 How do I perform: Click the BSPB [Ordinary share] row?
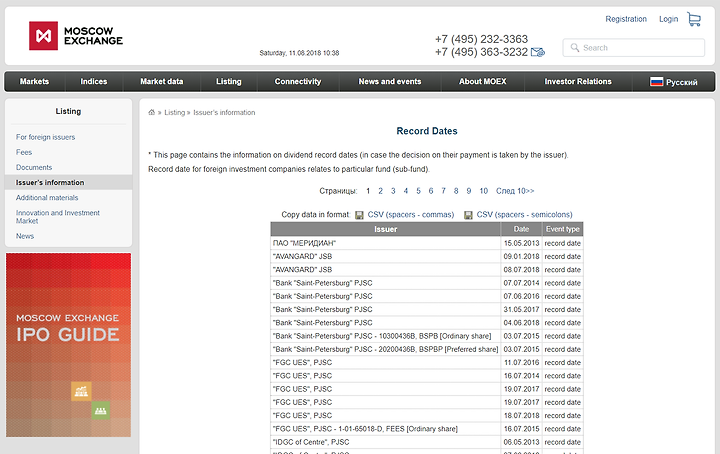tap(427, 336)
